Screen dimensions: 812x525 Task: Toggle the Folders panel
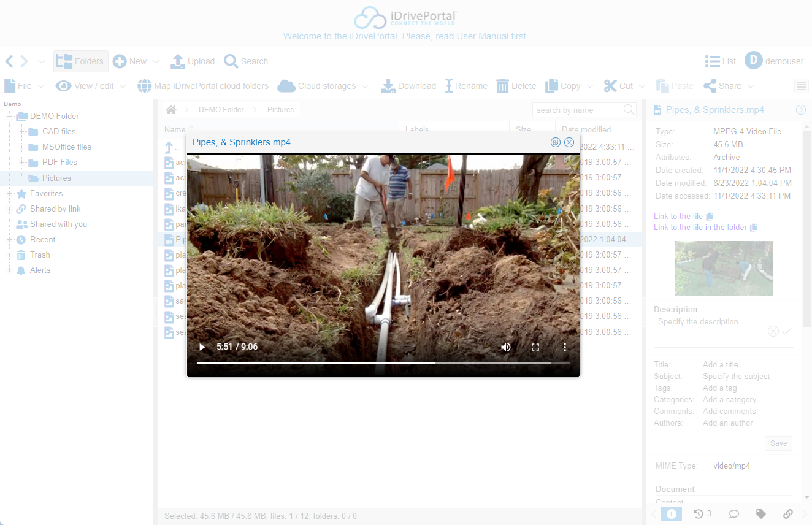pos(81,61)
